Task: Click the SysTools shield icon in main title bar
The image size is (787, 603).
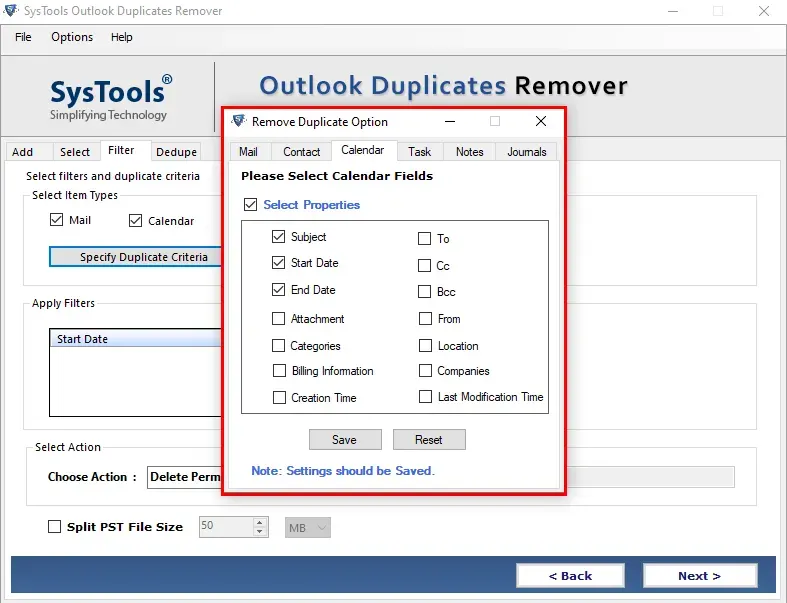Action: [11, 10]
